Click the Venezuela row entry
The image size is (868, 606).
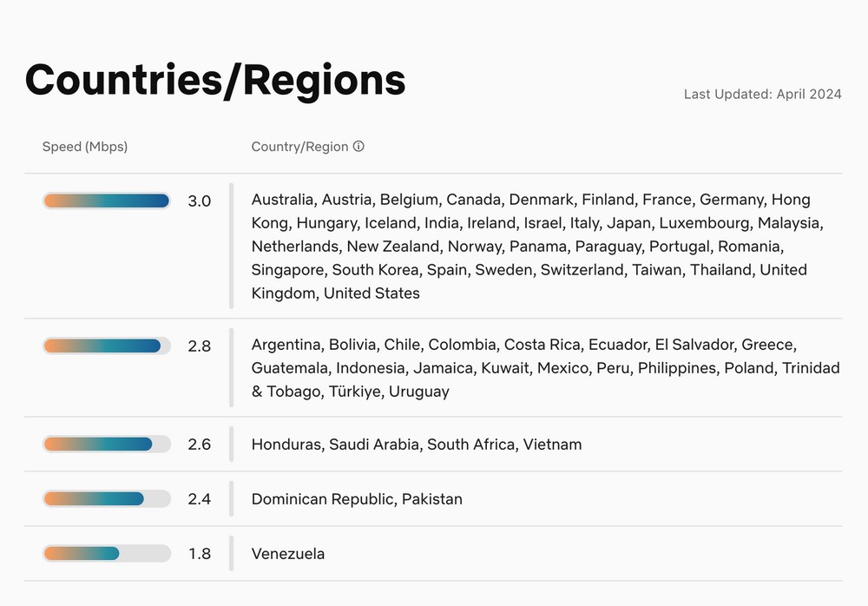[x=288, y=553]
